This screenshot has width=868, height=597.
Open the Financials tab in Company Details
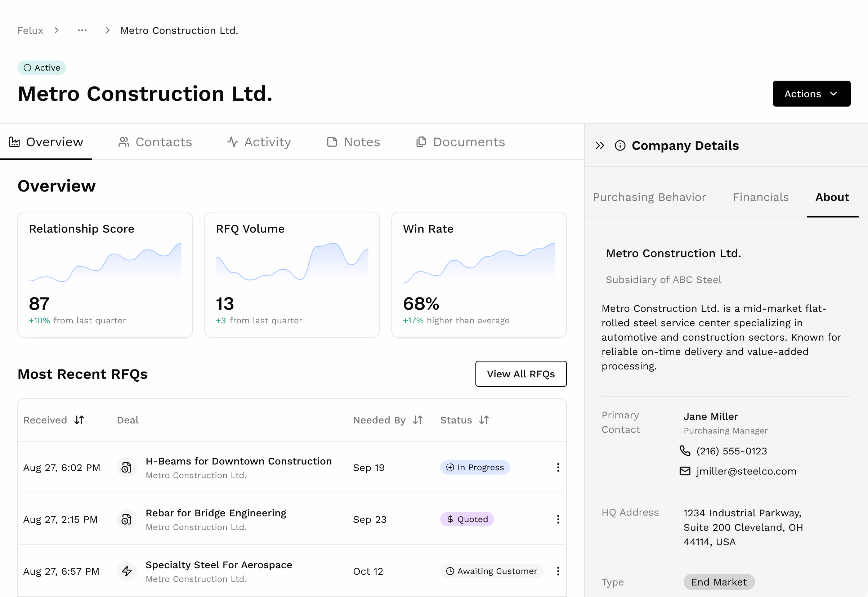(760, 197)
